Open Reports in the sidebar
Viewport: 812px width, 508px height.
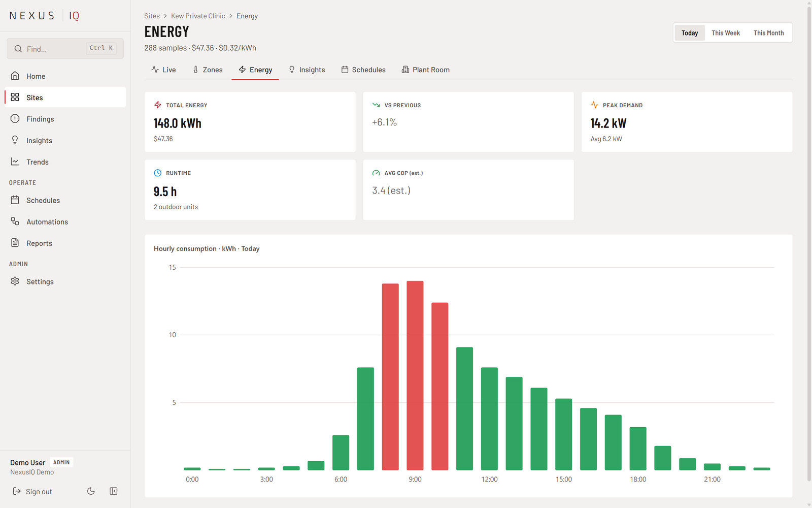pyautogui.click(x=65, y=243)
